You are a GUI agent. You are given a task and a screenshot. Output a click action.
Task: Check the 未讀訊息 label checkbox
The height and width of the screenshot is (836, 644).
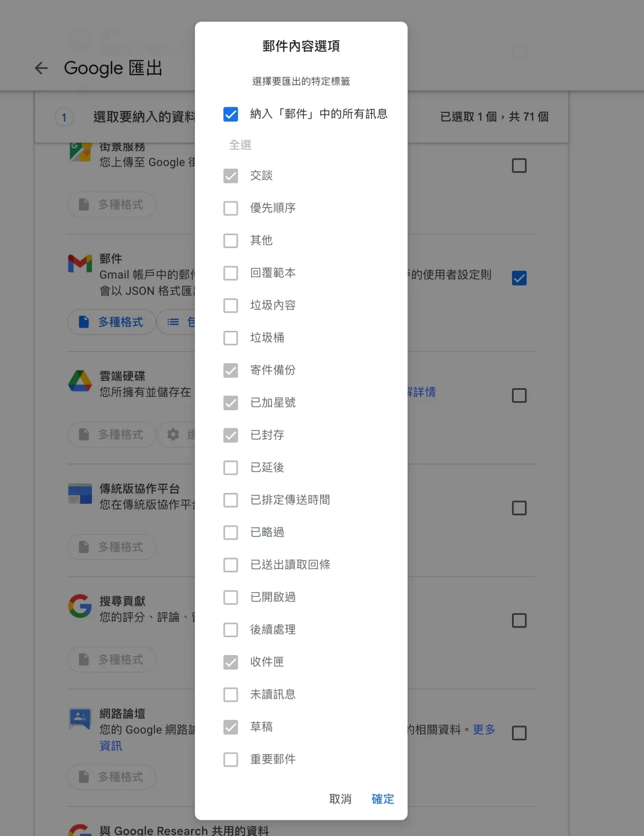tap(231, 695)
